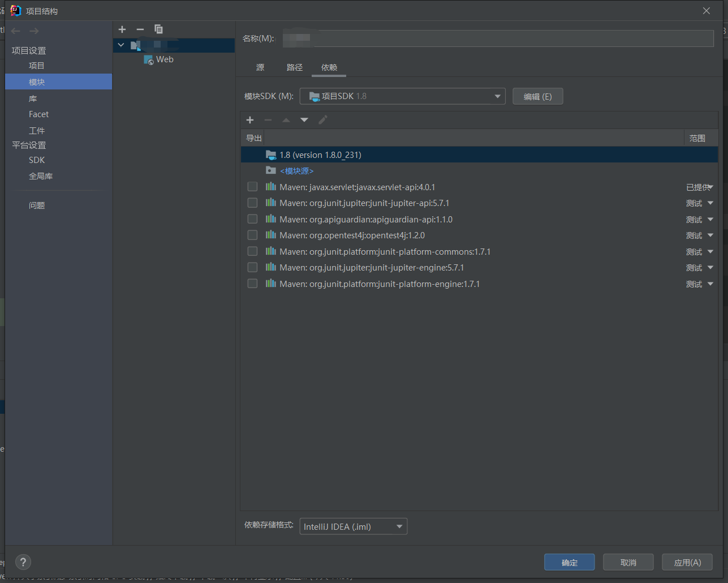Move dependency up arrow
Viewport: 728px width, 583px height.
point(286,120)
